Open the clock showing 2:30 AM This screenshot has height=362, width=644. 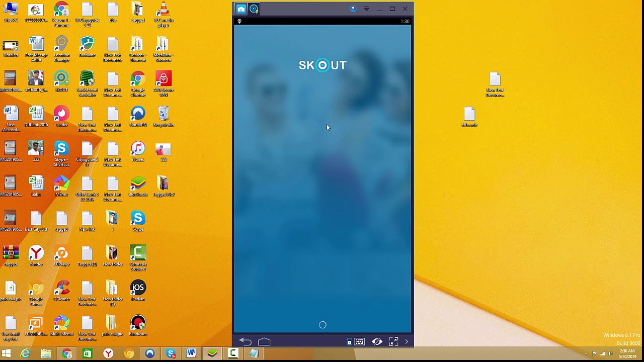[627, 353]
